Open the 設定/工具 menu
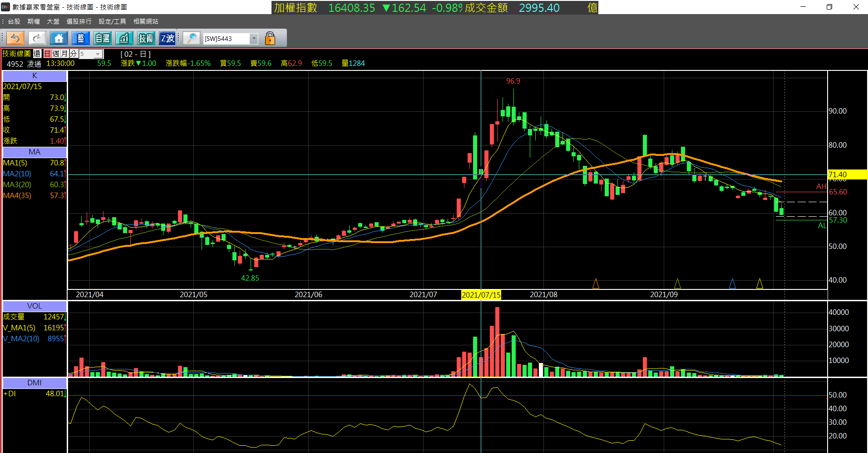 (113, 21)
